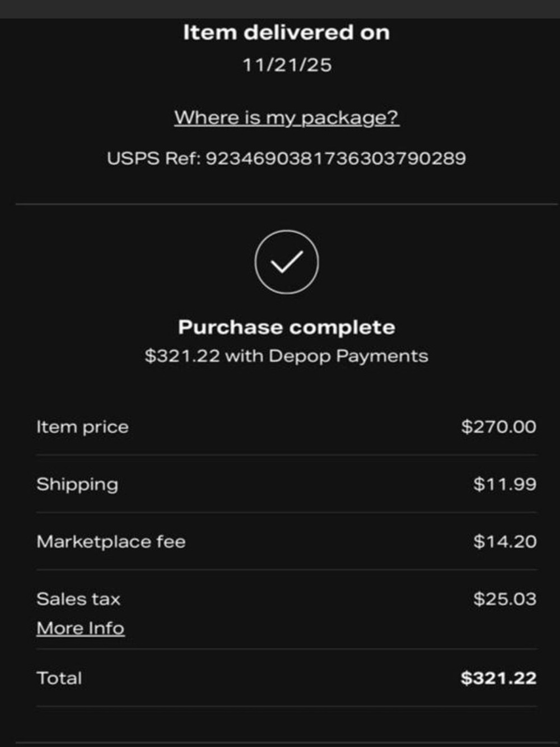Viewport: 560px width, 747px height.
Task: Click the purchase complete checkmark icon
Action: [x=287, y=262]
